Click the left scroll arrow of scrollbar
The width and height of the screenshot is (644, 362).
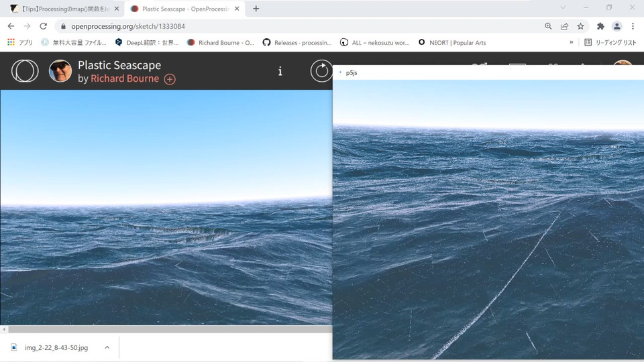point(4,329)
